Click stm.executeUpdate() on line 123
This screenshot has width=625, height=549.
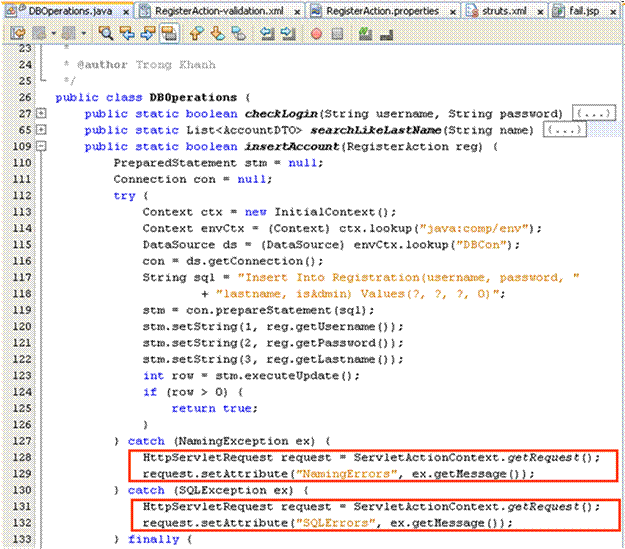pyautogui.click(x=285, y=376)
